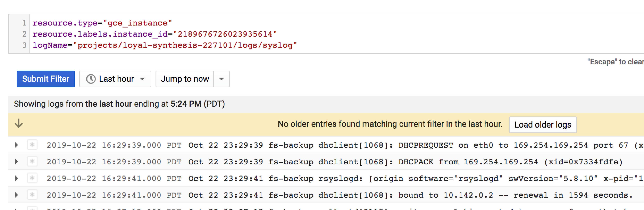Expand the DHCPACK log entry
Image resolution: width=644 pixels, height=210 pixels.
pyautogui.click(x=16, y=162)
